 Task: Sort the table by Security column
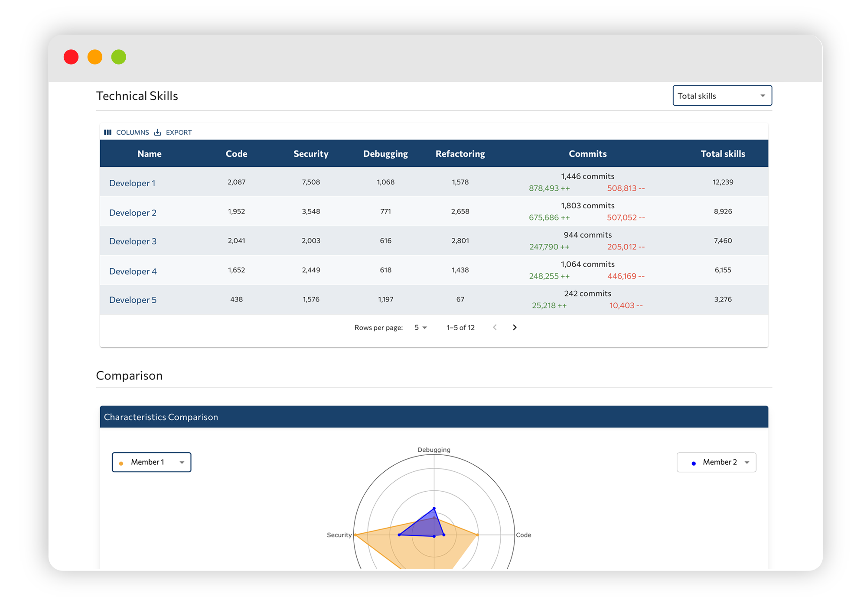tap(310, 153)
